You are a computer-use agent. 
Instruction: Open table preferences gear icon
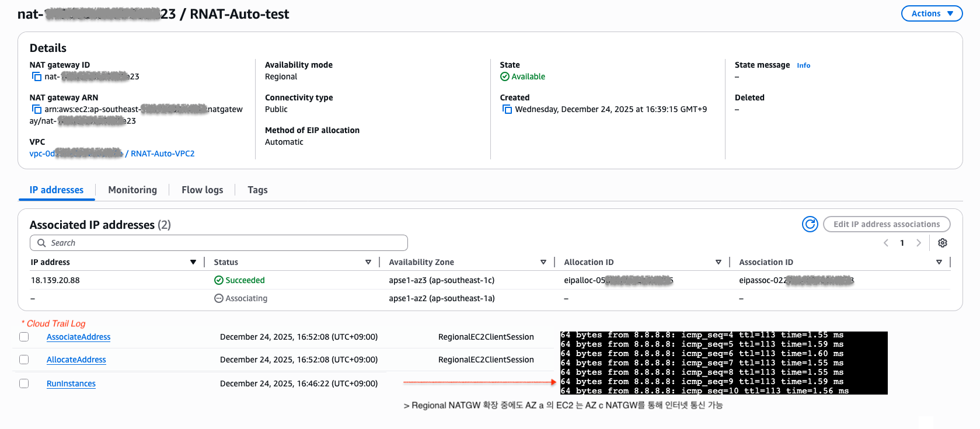click(x=942, y=243)
